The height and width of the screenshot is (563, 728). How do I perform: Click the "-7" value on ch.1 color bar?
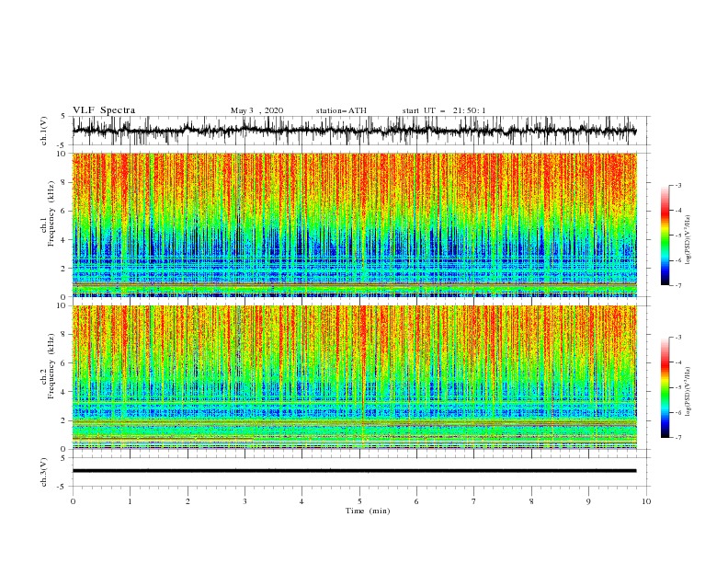point(678,285)
